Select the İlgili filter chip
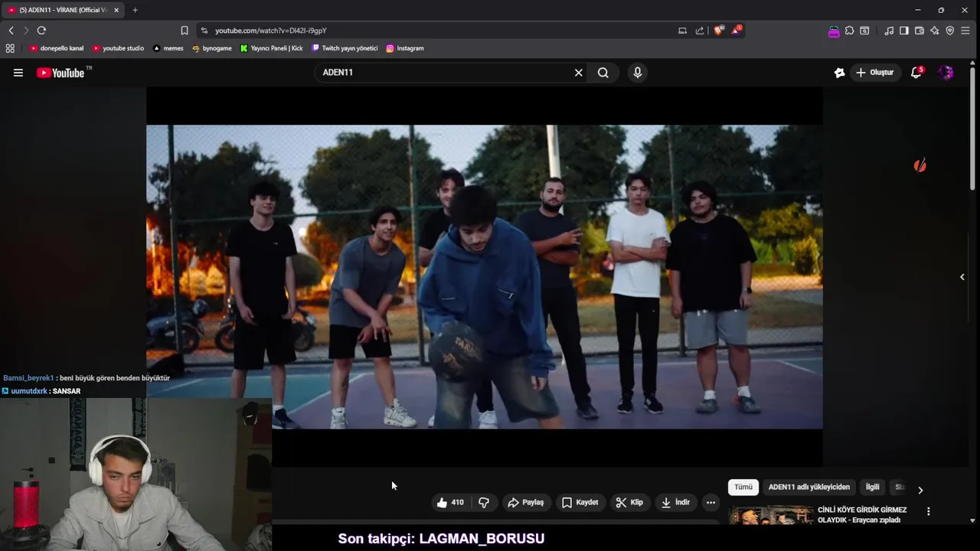Screen dimensions: 980x551 [873, 487]
